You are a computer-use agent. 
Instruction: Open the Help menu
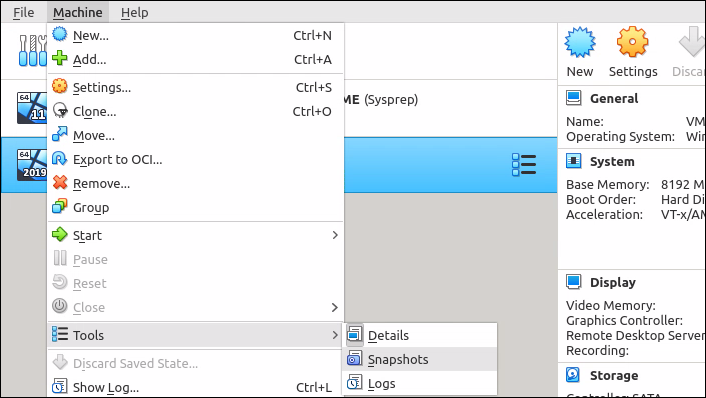(x=134, y=12)
